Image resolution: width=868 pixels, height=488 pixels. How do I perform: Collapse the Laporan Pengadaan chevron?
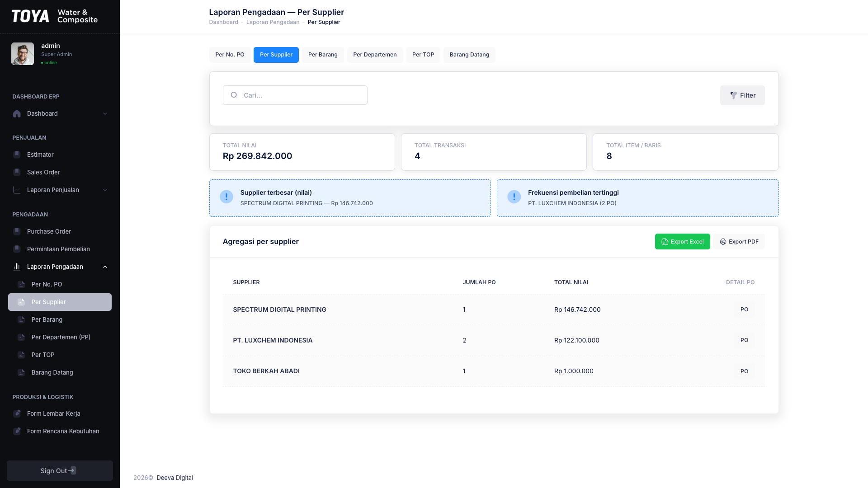click(x=105, y=267)
